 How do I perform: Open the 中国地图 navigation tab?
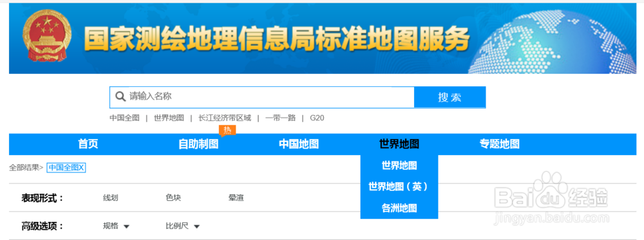click(299, 144)
